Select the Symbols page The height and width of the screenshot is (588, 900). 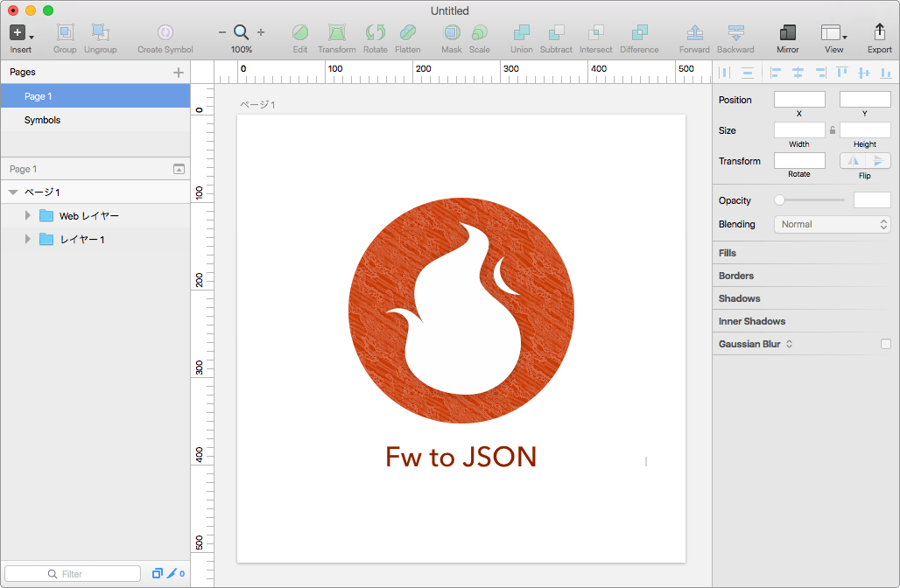pyautogui.click(x=42, y=120)
